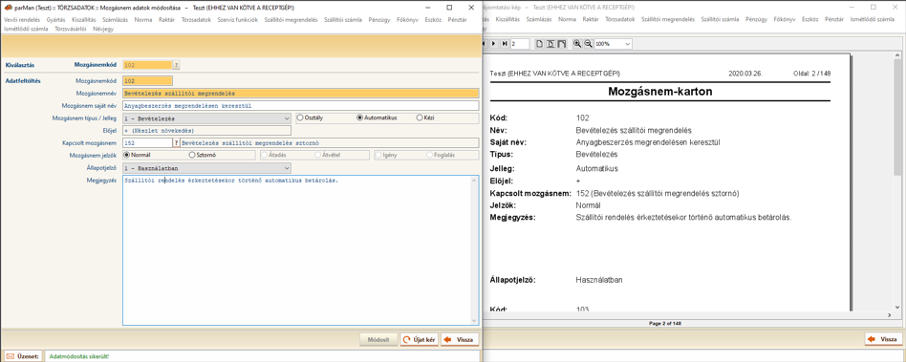This screenshot has height=362, width=906.
Task: Select the Sztornó movement flag
Action: pyautogui.click(x=192, y=155)
